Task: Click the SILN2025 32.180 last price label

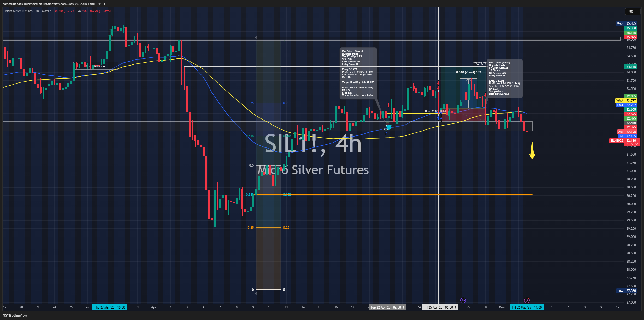Action: point(624,140)
